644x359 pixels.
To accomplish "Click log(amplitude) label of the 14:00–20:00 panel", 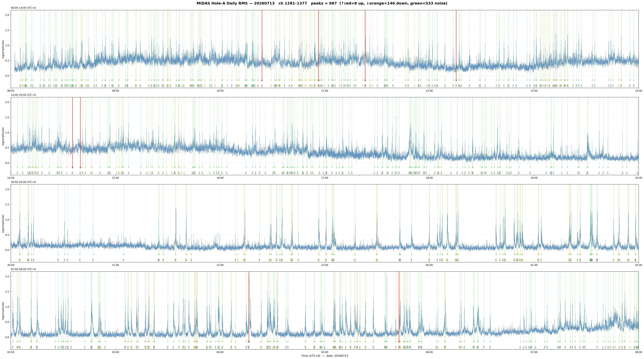I will coord(3,136).
